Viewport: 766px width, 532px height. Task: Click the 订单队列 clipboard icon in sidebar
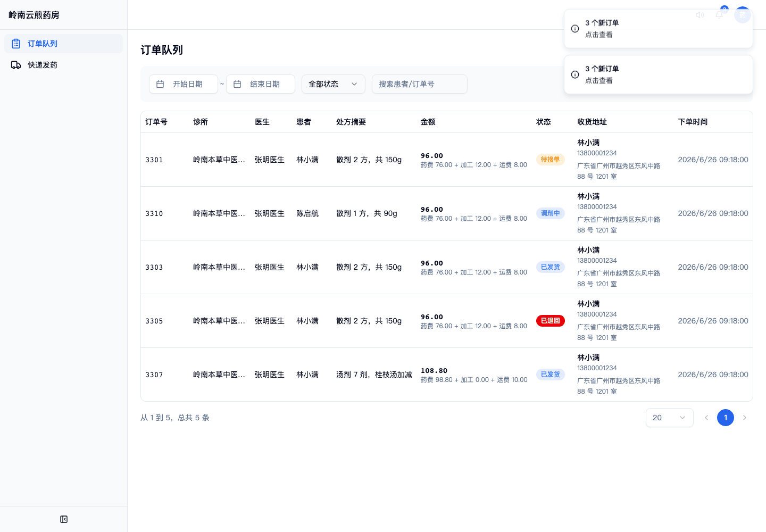(16, 44)
